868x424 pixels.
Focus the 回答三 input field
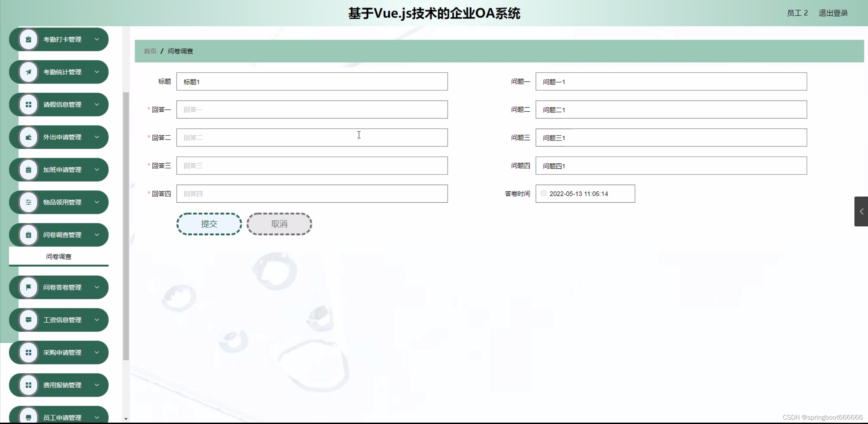pyautogui.click(x=312, y=166)
